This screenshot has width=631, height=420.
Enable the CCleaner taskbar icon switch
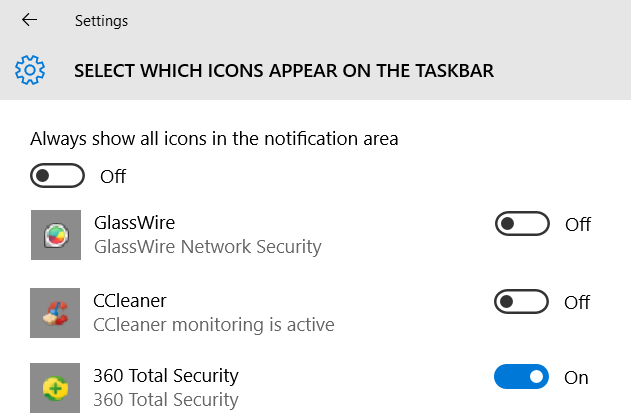pos(522,301)
